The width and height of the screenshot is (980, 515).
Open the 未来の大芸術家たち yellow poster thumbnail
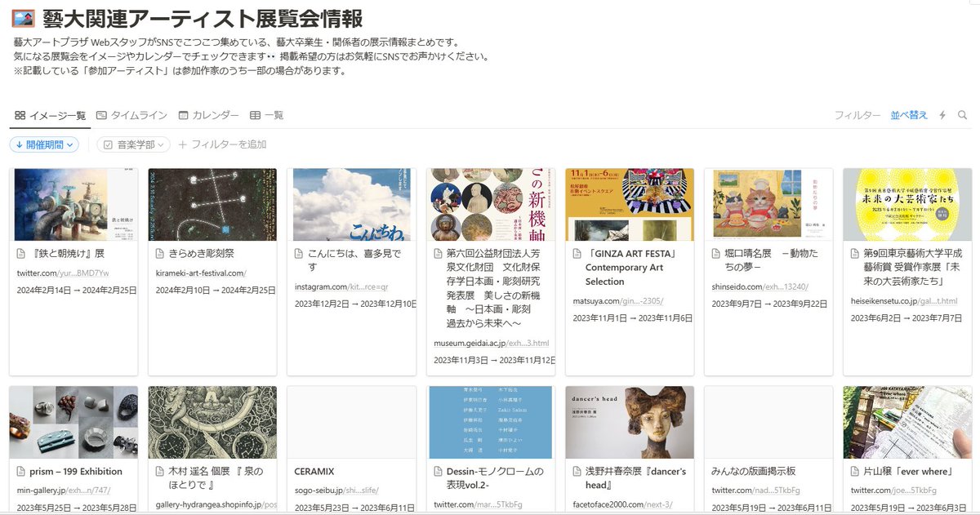coord(906,205)
